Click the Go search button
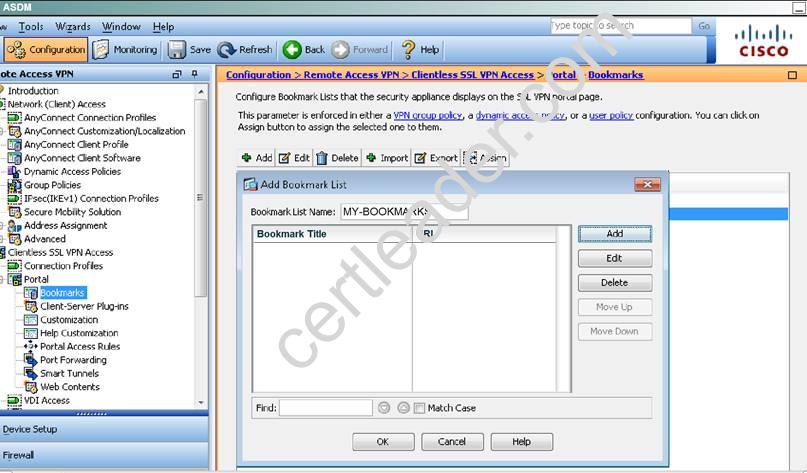This screenshot has height=473, width=807. pyautogui.click(x=704, y=26)
